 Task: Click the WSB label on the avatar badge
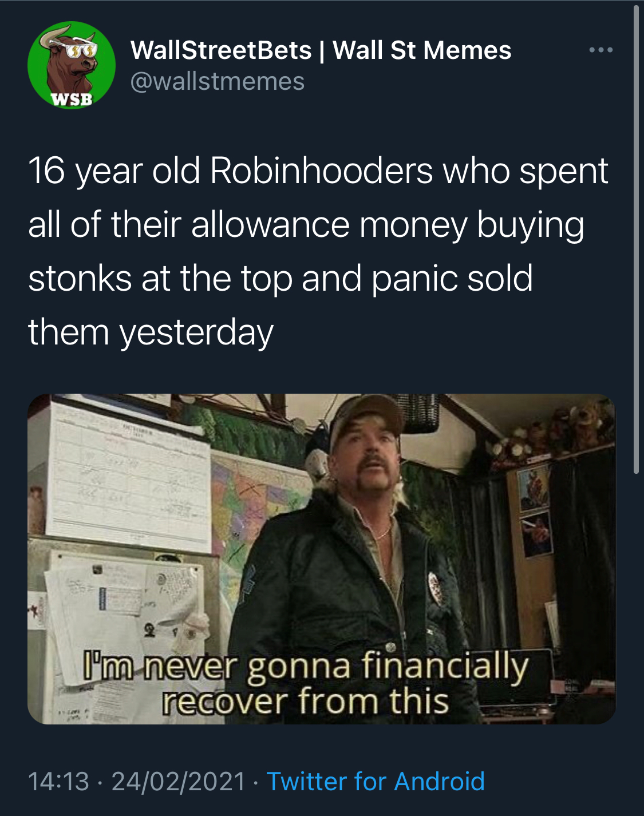click(x=72, y=100)
